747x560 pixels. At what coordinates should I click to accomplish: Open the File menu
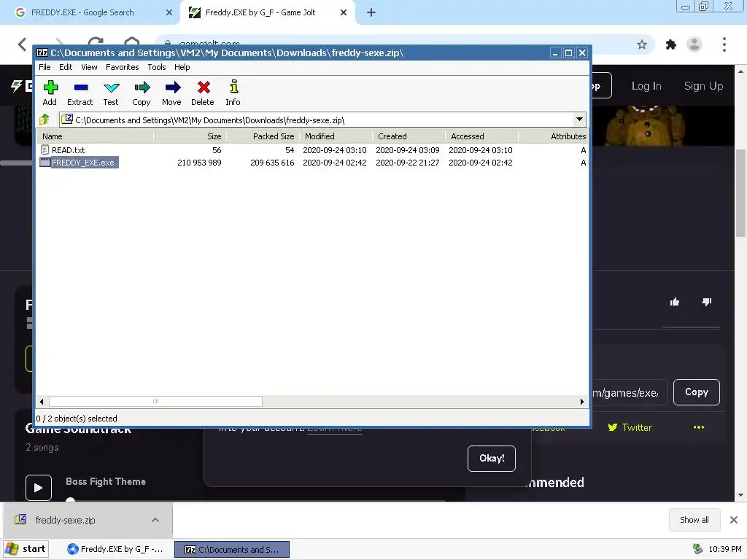tap(44, 67)
